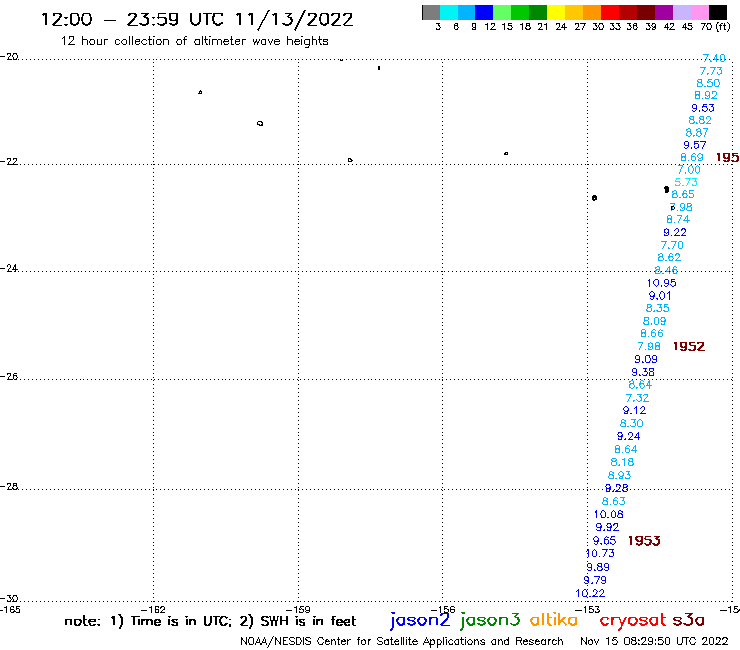Click the wave height value 7.40

pos(714,58)
